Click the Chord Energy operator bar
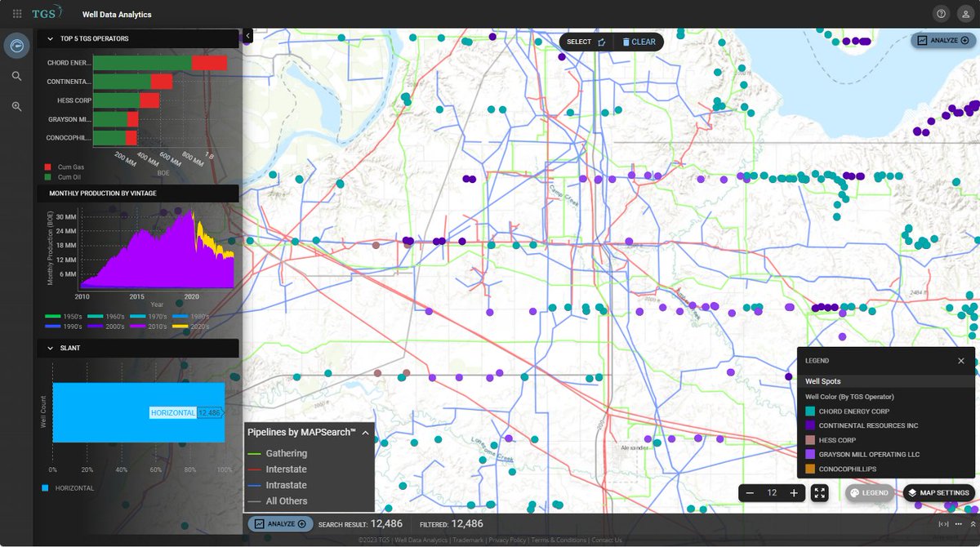Viewport: 980px width, 547px height. tap(160, 63)
